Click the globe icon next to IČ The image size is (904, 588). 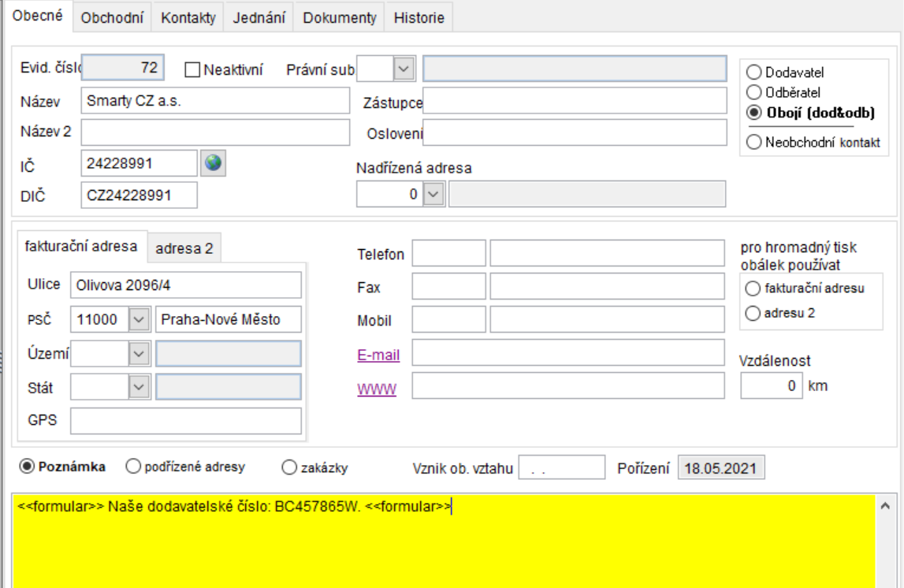coord(213,163)
